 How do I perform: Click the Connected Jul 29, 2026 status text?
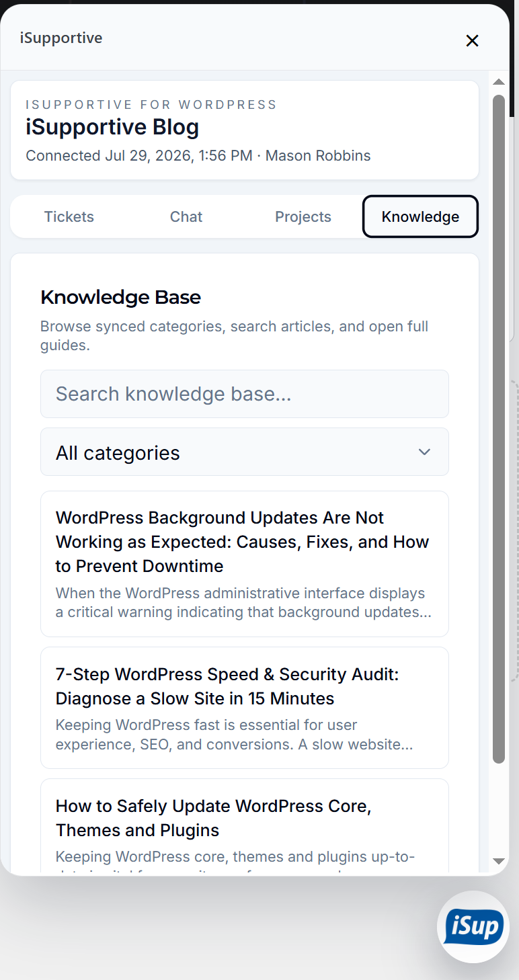(x=198, y=156)
